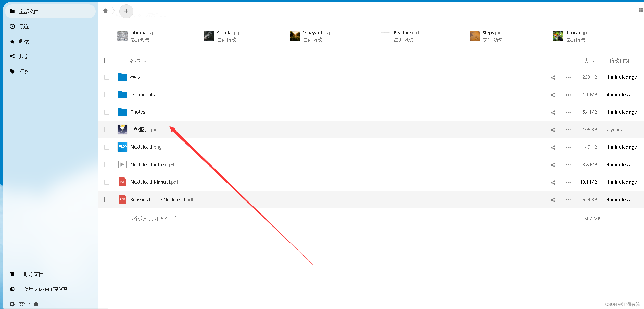Open the Photos folder icon
The image size is (644, 309).
coord(122,112)
